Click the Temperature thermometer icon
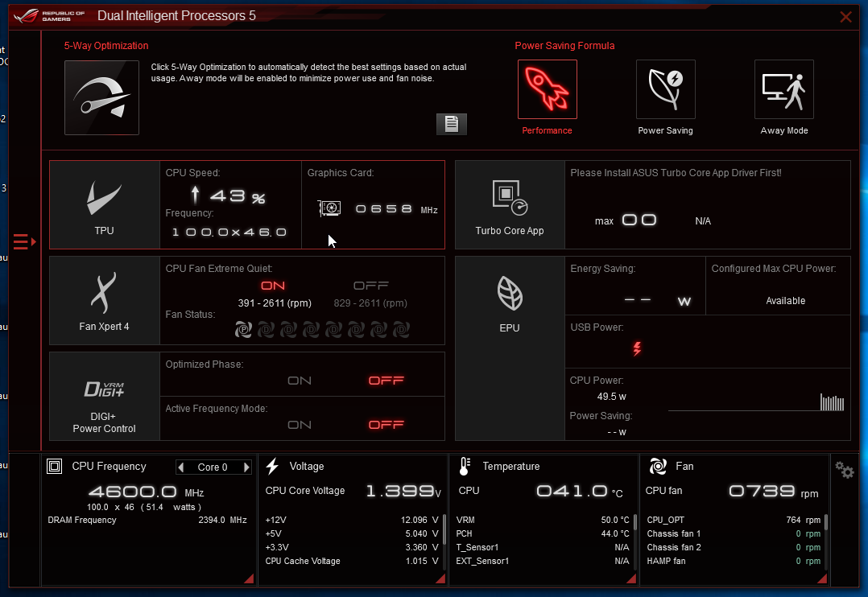The height and width of the screenshot is (597, 868). [x=465, y=467]
